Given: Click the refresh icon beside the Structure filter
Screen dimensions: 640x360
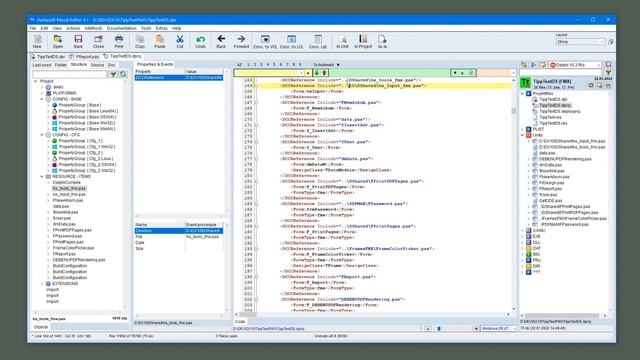Looking at the screenshot, I should coord(122,74).
